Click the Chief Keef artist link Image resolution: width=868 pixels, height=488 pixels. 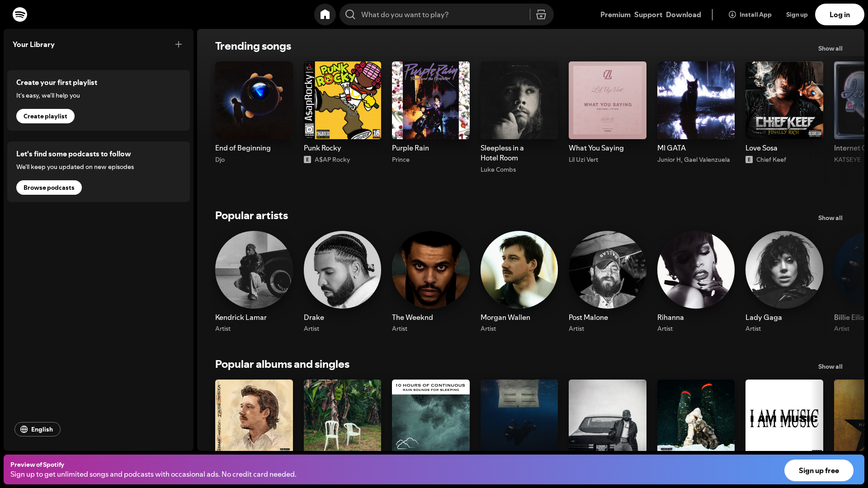tap(771, 160)
